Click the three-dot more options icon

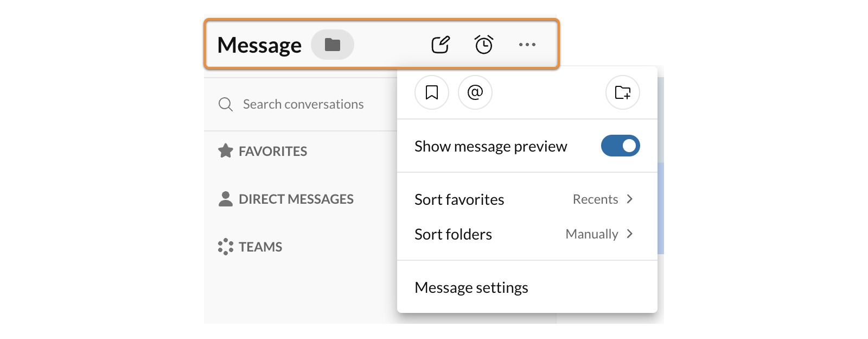pyautogui.click(x=527, y=45)
